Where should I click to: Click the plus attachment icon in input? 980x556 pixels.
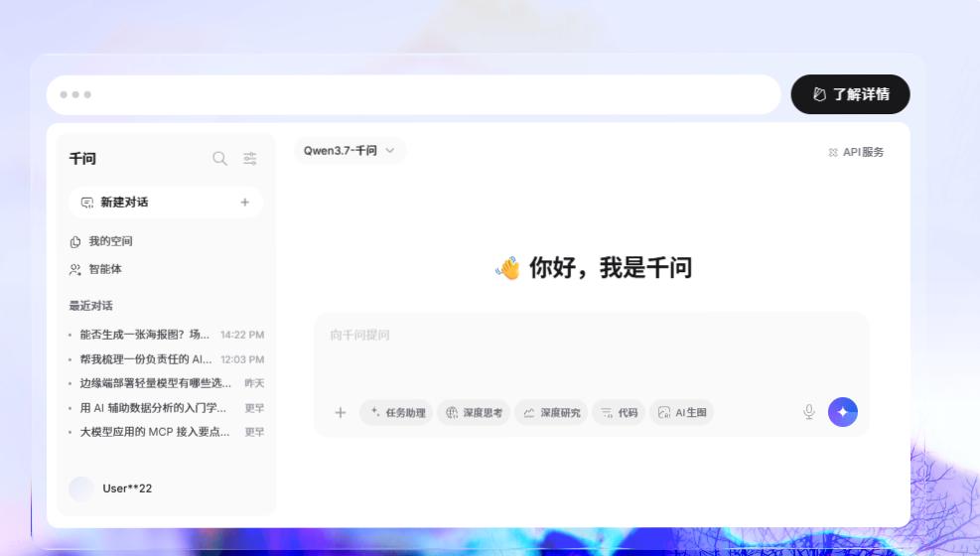341,412
